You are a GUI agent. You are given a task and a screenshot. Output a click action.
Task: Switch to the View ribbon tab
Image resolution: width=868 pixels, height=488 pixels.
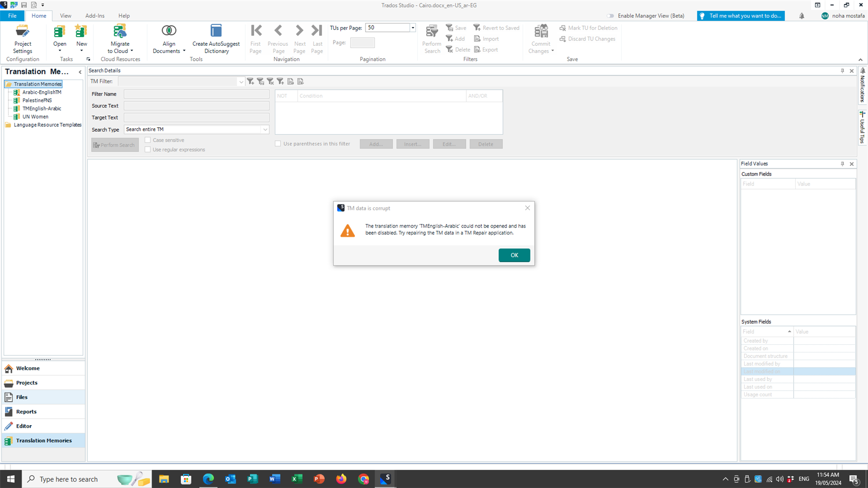click(x=66, y=16)
